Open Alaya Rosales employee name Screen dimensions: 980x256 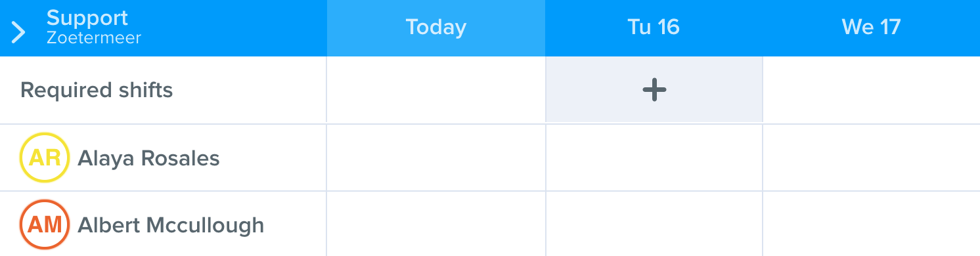148,158
